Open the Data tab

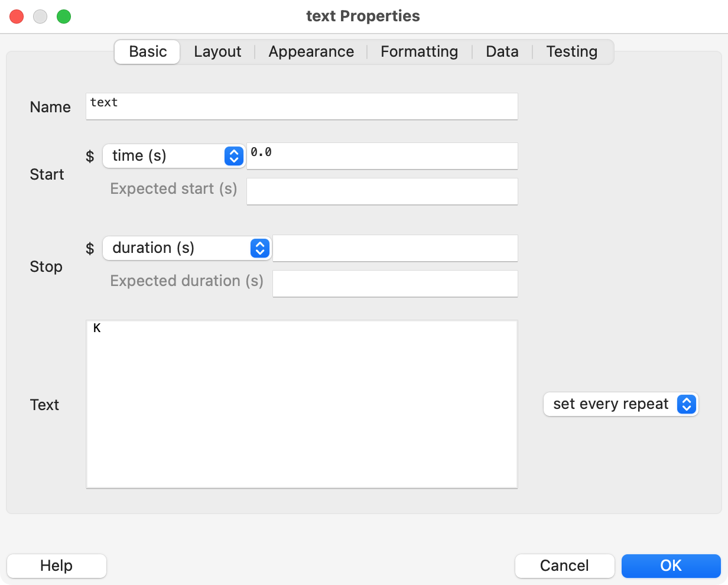pyautogui.click(x=502, y=51)
